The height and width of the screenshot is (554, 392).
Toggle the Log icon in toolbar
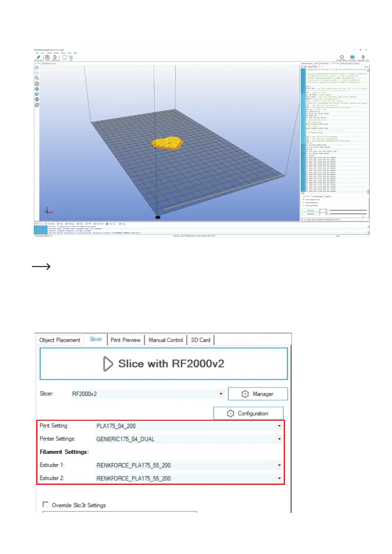[70, 57]
